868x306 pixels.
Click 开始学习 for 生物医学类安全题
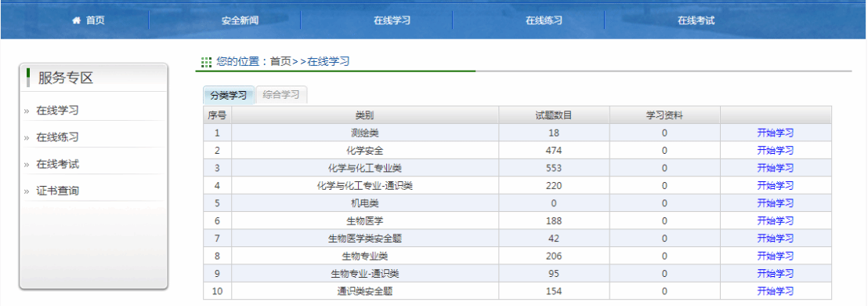[776, 239]
